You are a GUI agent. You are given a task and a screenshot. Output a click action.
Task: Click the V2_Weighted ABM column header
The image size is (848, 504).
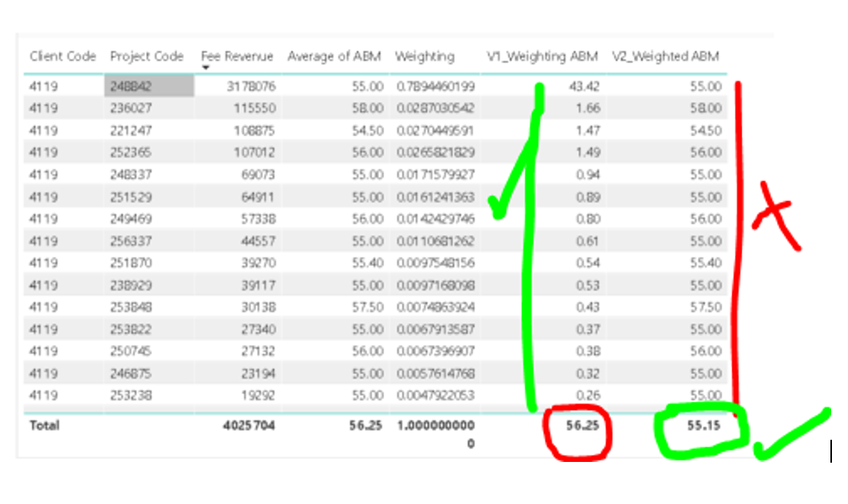[666, 56]
